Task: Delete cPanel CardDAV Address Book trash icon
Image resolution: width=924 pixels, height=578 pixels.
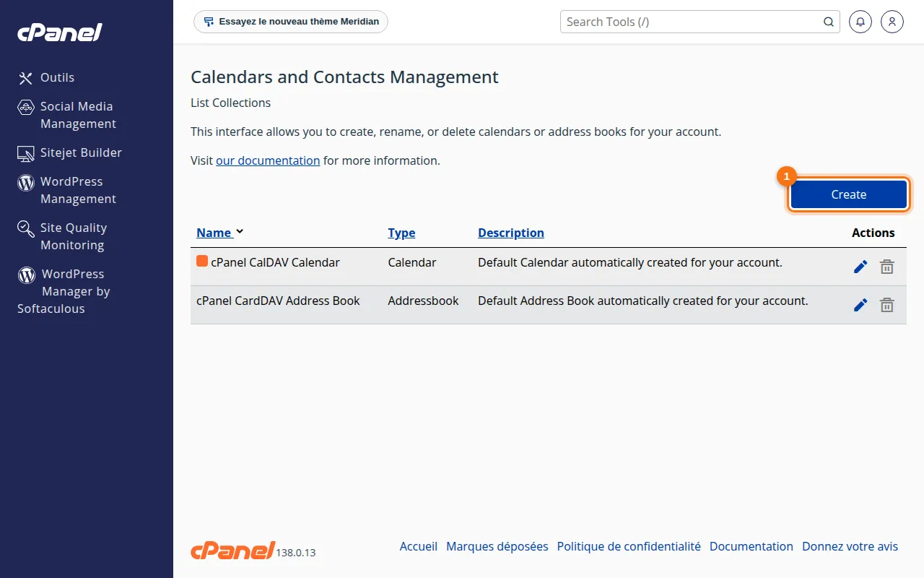Action: [887, 306]
